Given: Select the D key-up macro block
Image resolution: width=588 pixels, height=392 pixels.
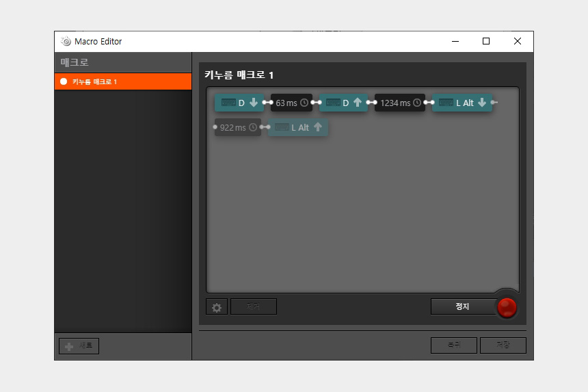Looking at the screenshot, I should pos(343,103).
